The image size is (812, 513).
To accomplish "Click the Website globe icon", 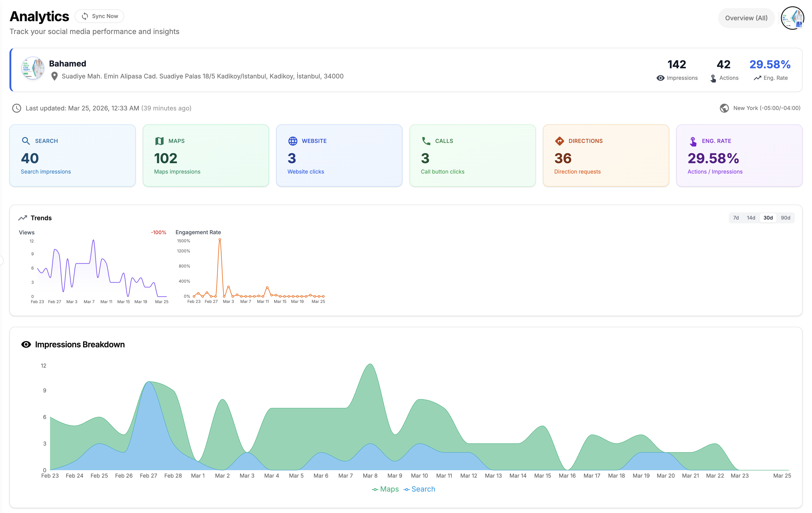I will coord(293,141).
